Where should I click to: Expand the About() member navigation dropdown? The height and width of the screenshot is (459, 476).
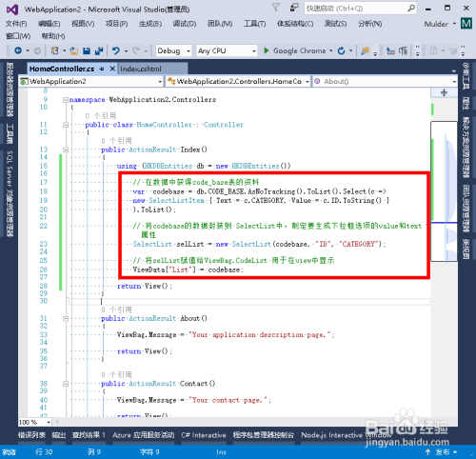click(x=385, y=82)
